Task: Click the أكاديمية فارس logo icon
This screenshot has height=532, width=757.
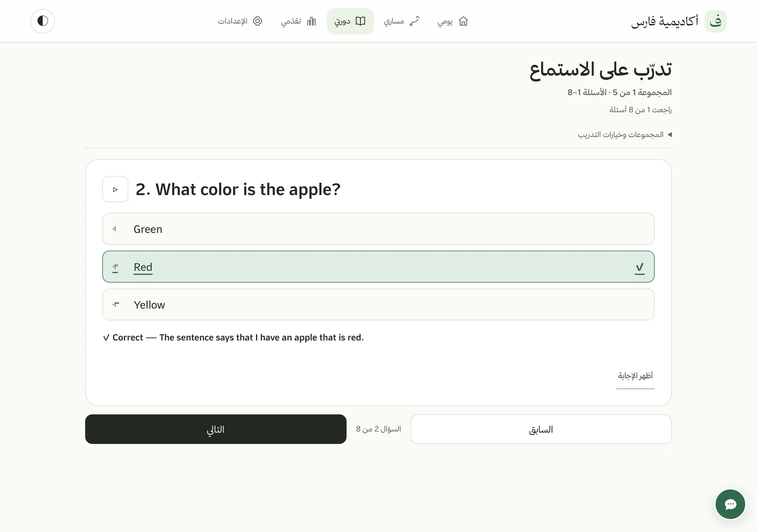Action: (x=715, y=21)
